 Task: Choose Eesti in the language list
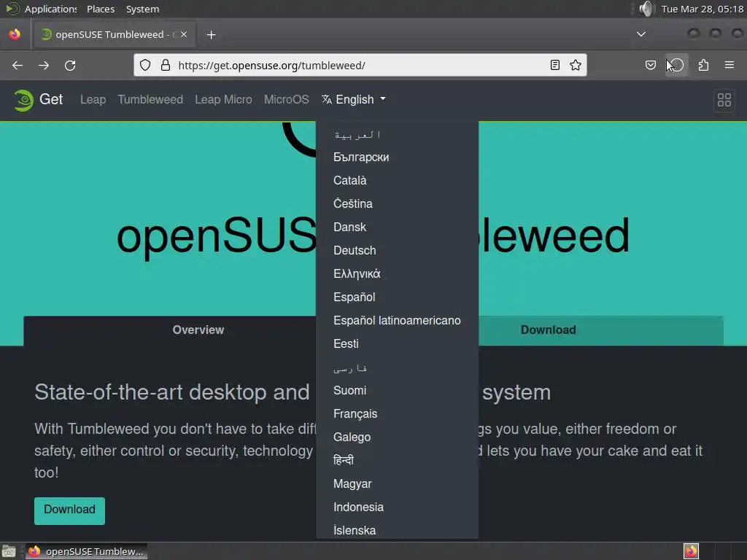pyautogui.click(x=397, y=344)
